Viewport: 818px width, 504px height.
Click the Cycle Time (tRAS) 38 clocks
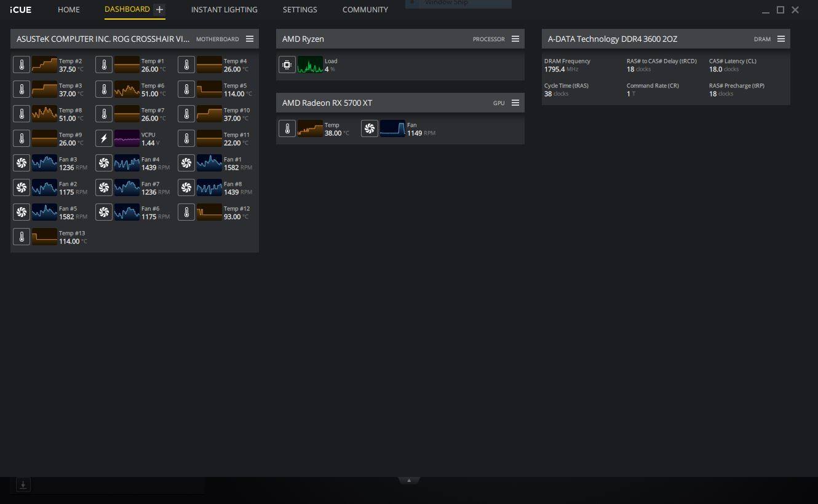coord(557,94)
